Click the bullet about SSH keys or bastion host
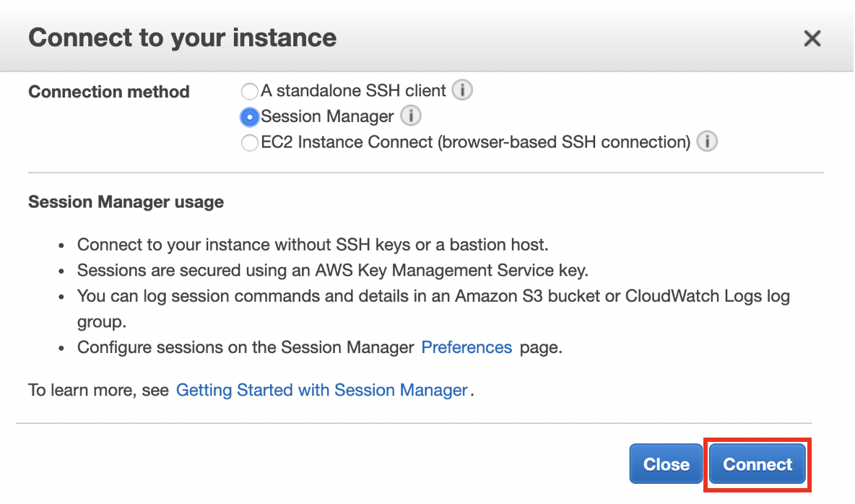The image size is (855, 504). 313,245
